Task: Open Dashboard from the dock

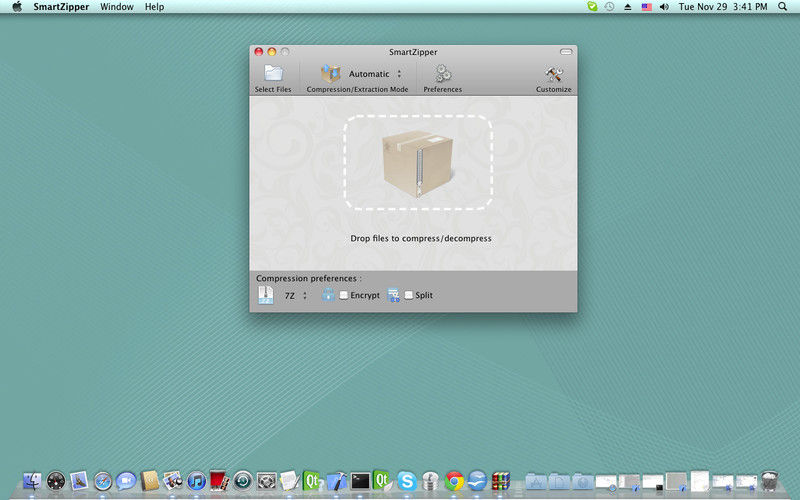Action: click(56, 481)
